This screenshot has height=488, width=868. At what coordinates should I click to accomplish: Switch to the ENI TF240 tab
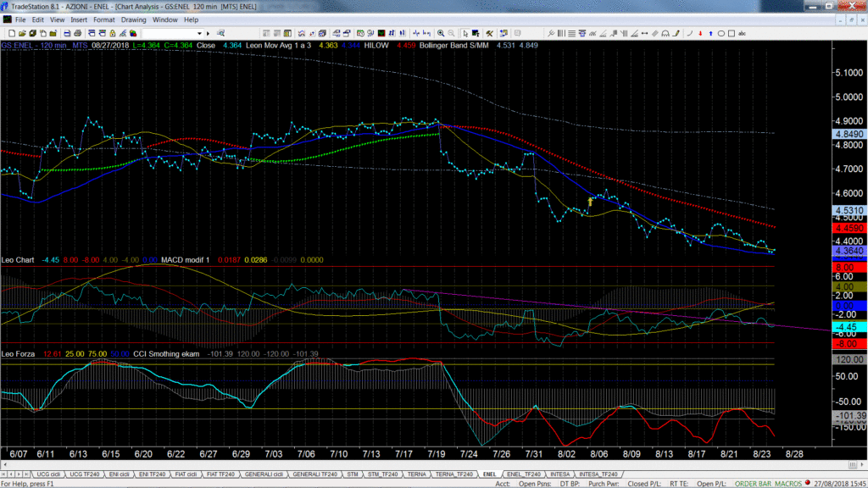(x=153, y=474)
